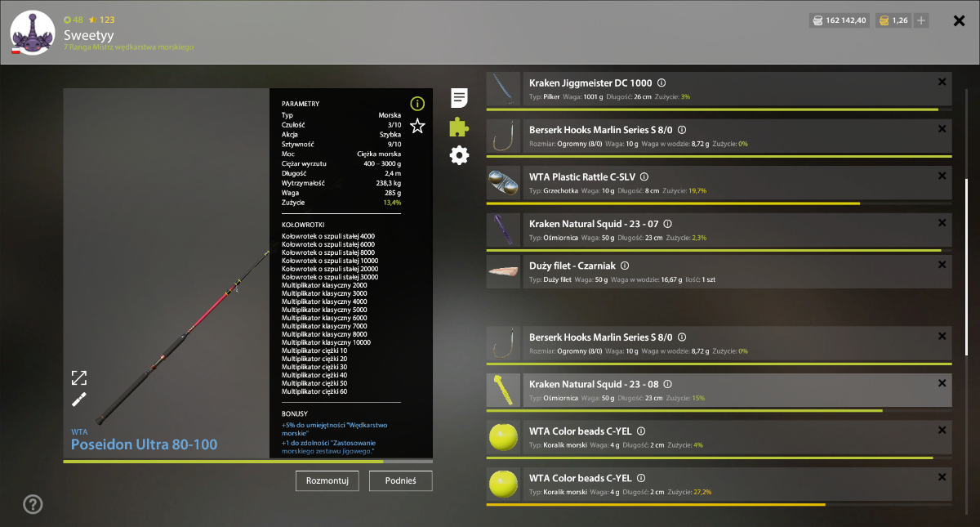Click the Rozmontuj button
Image resolution: width=980 pixels, height=527 pixels.
(327, 480)
